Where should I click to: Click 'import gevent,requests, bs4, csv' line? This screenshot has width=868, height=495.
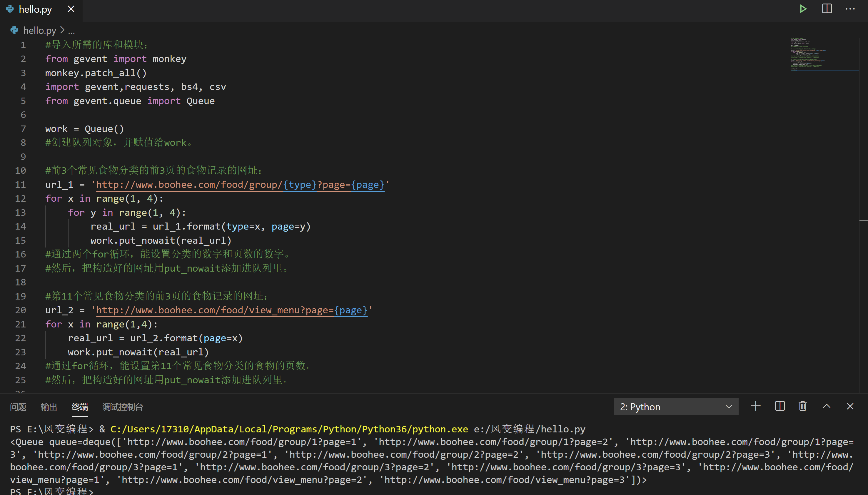coord(136,87)
